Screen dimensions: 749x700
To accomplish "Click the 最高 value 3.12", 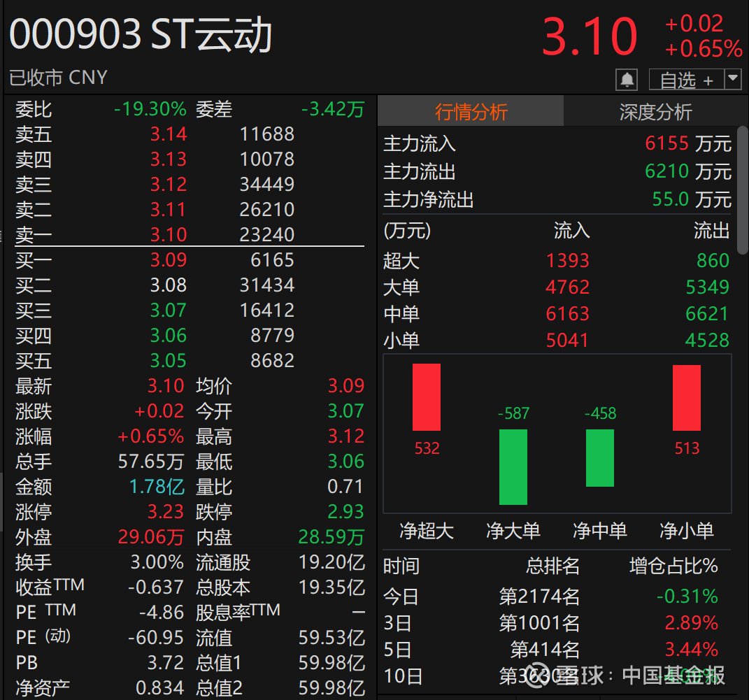I will point(346,436).
